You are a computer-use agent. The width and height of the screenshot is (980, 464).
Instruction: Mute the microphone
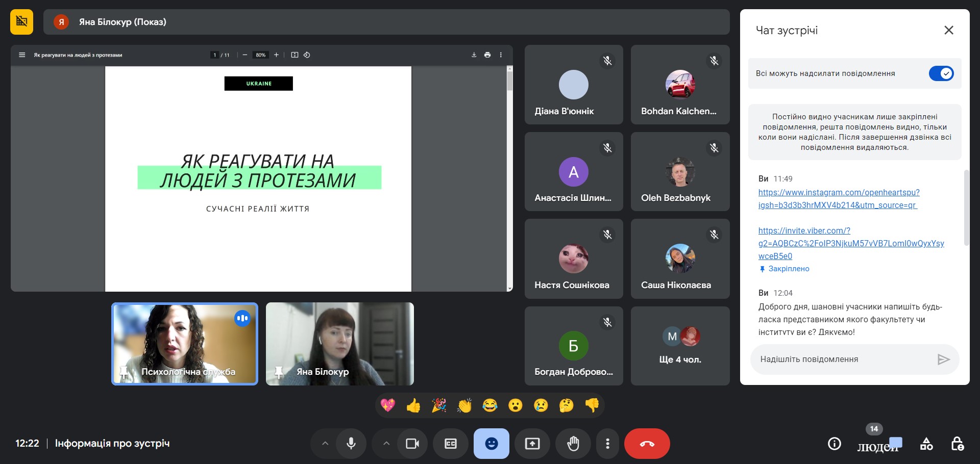[351, 444]
